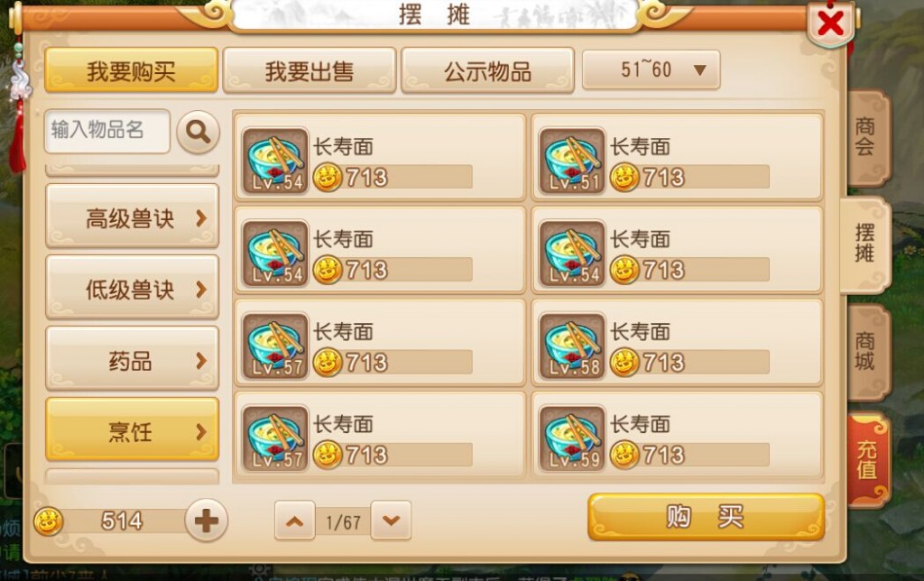
Task: Click the magnifier search icon
Action: tap(198, 132)
